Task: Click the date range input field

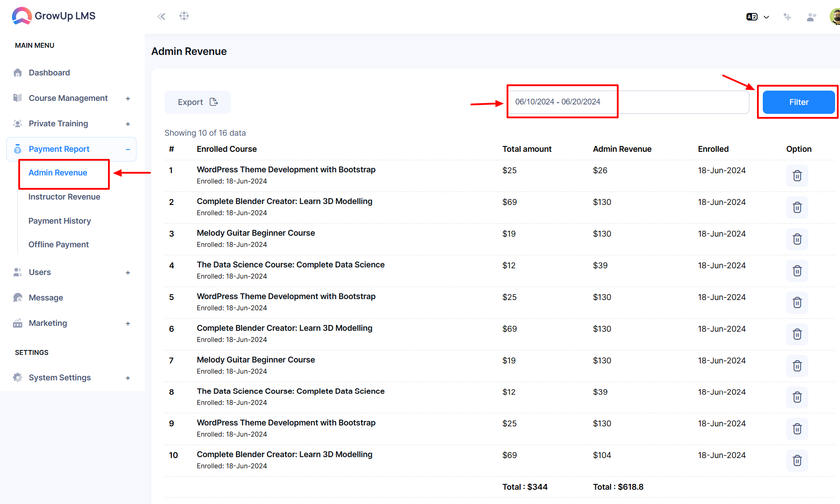Action: click(x=628, y=102)
